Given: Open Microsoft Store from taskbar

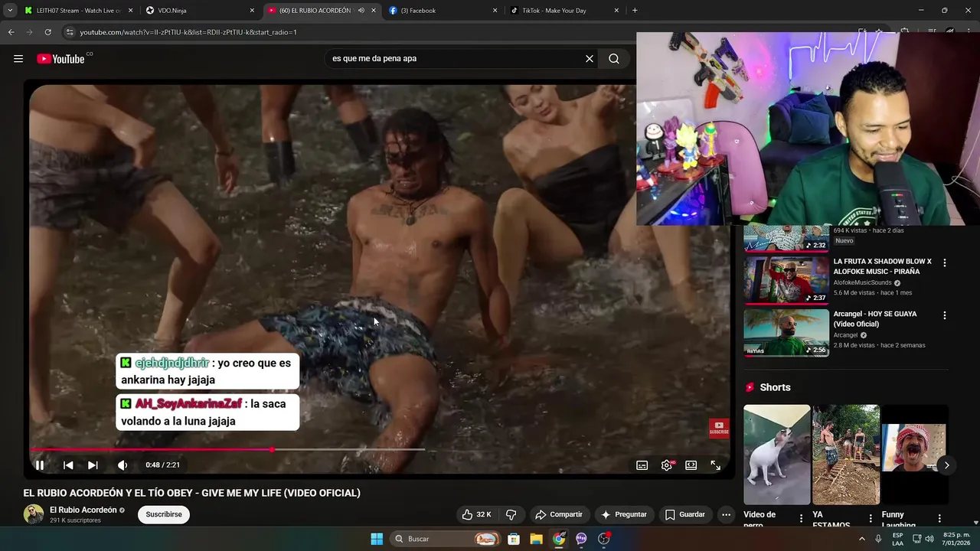Looking at the screenshot, I should pos(514,539).
